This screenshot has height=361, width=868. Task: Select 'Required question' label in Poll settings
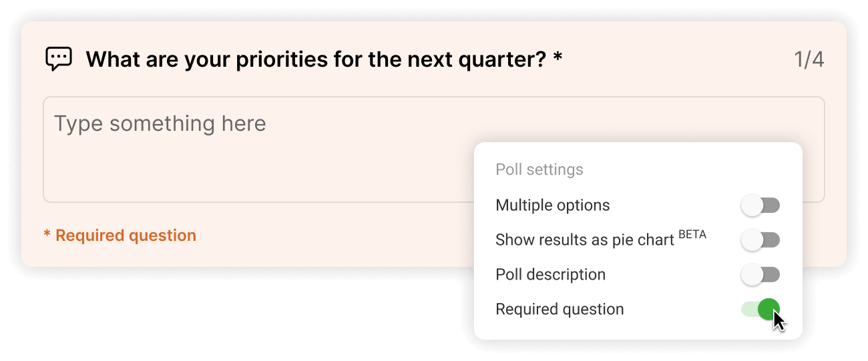tap(560, 309)
